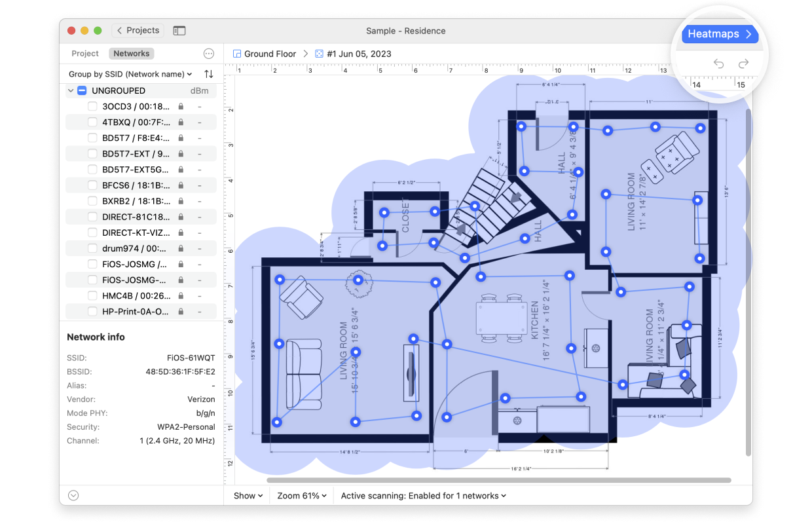Screen dimensions: 812x524
Task: Open the Active scanning dropdown
Action: [423, 496]
